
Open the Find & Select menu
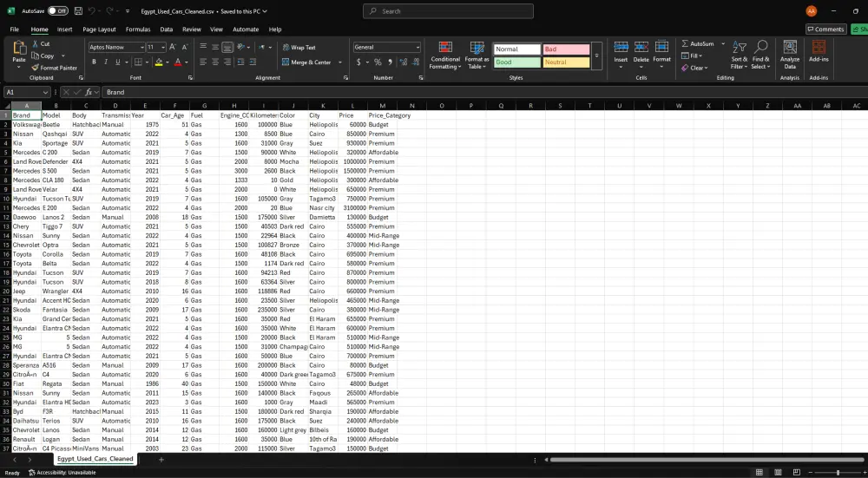point(760,56)
